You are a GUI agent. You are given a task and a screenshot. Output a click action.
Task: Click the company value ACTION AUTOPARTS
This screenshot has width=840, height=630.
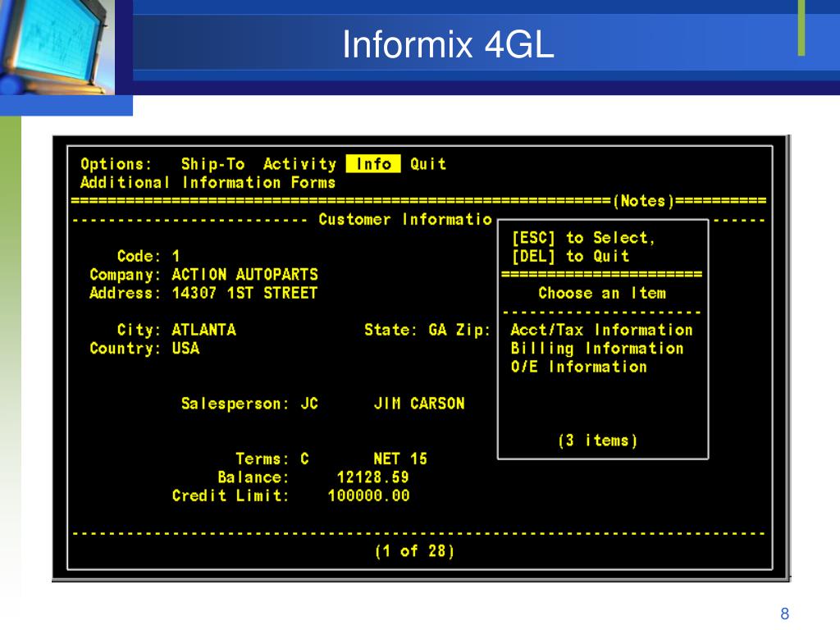(244, 274)
